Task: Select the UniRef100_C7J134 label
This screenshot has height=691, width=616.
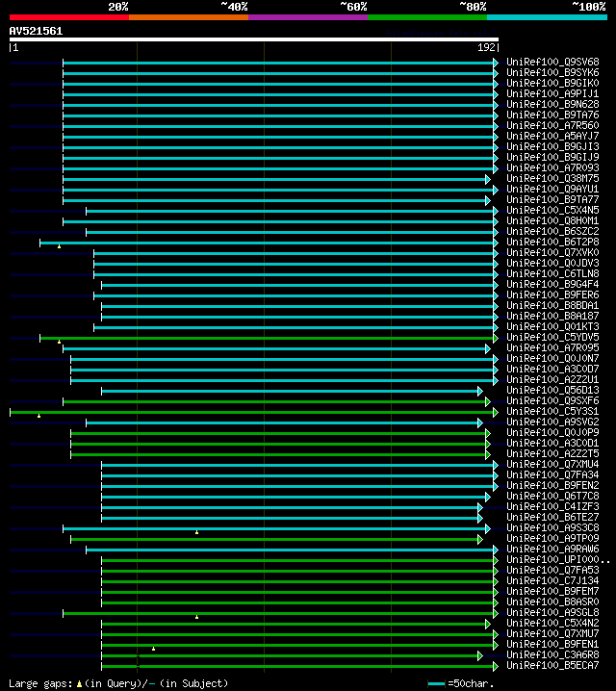Action: tap(552, 580)
